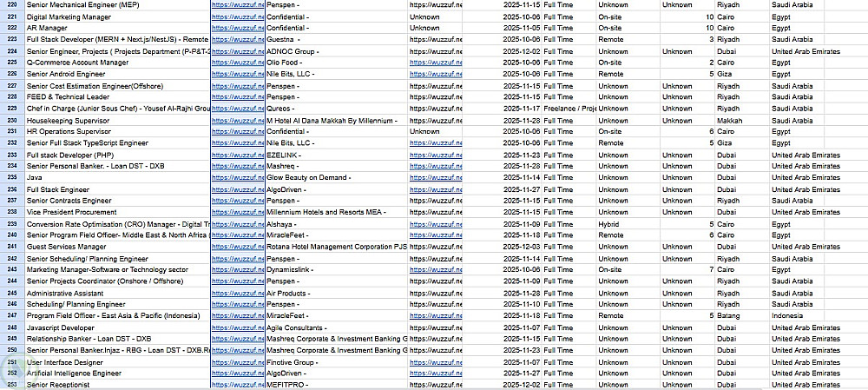Select the 'Rotana Hotel Management Corporation' cell
868x390 pixels.
click(336, 247)
